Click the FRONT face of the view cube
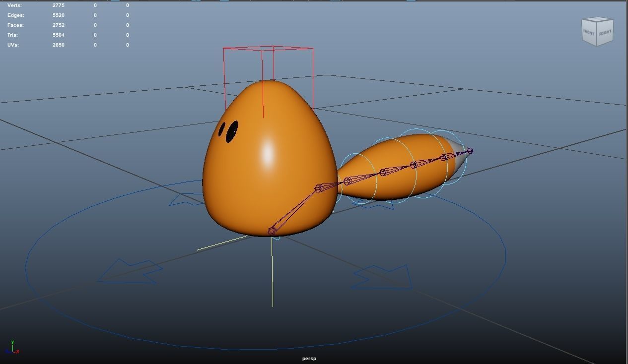This screenshot has width=628, height=364. (x=589, y=32)
